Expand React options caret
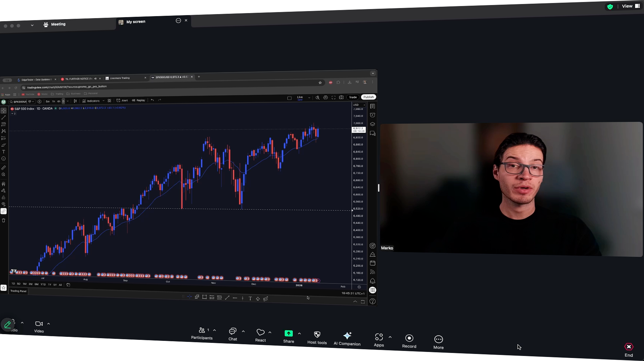Screen dimensions: 644x361 270,332
